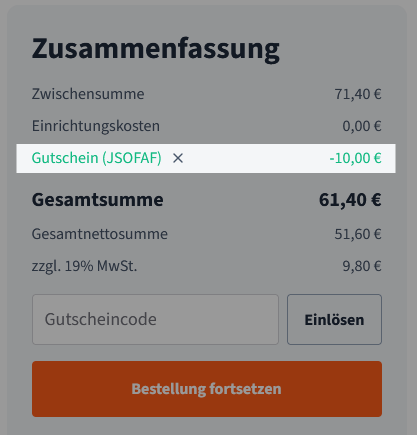The width and height of the screenshot is (417, 435).
Task: Click the 71,40 € subtotal value
Action: tap(358, 94)
